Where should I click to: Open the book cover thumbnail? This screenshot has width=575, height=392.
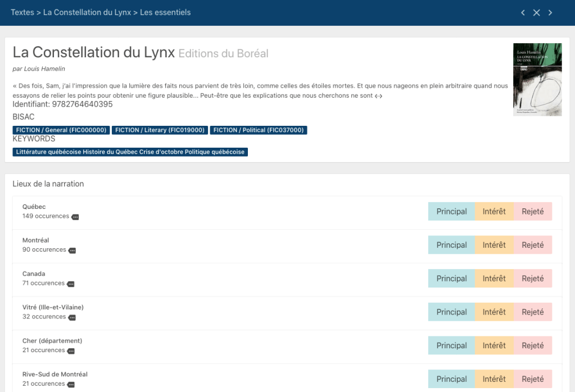(537, 80)
